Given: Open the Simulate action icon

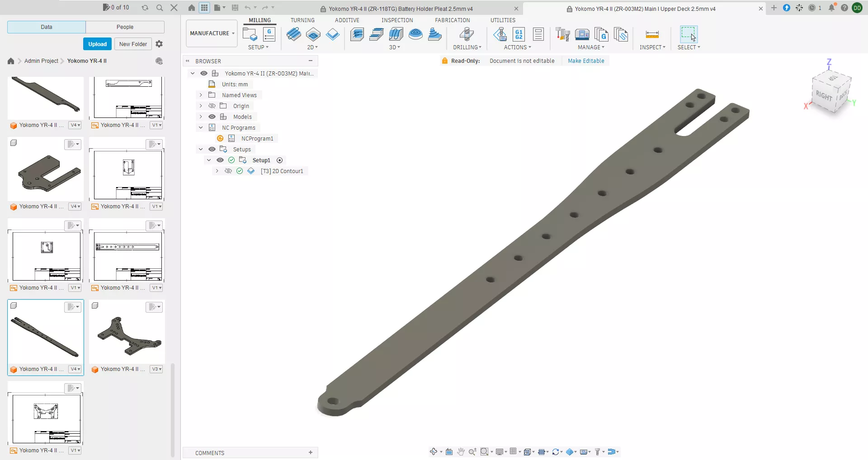Looking at the screenshot, I should (500, 34).
